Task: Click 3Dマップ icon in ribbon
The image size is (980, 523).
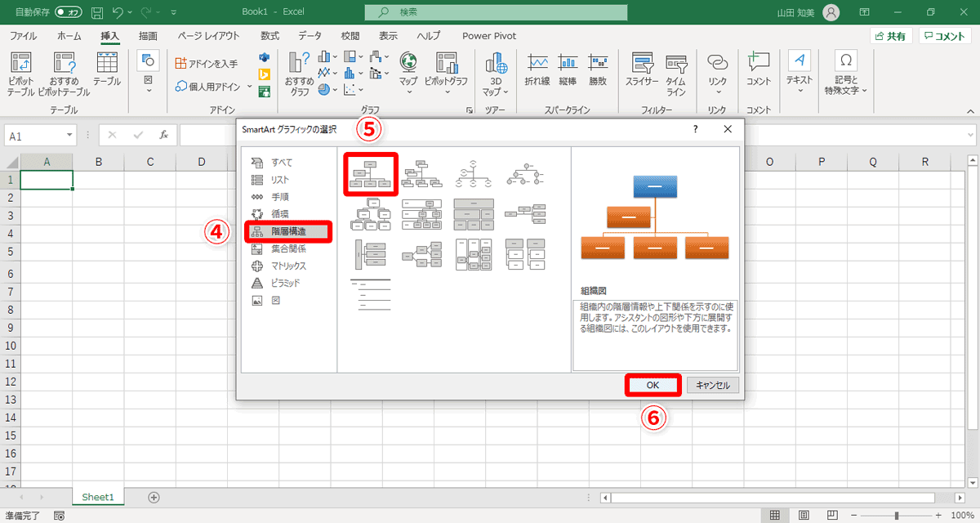Action: [495, 74]
